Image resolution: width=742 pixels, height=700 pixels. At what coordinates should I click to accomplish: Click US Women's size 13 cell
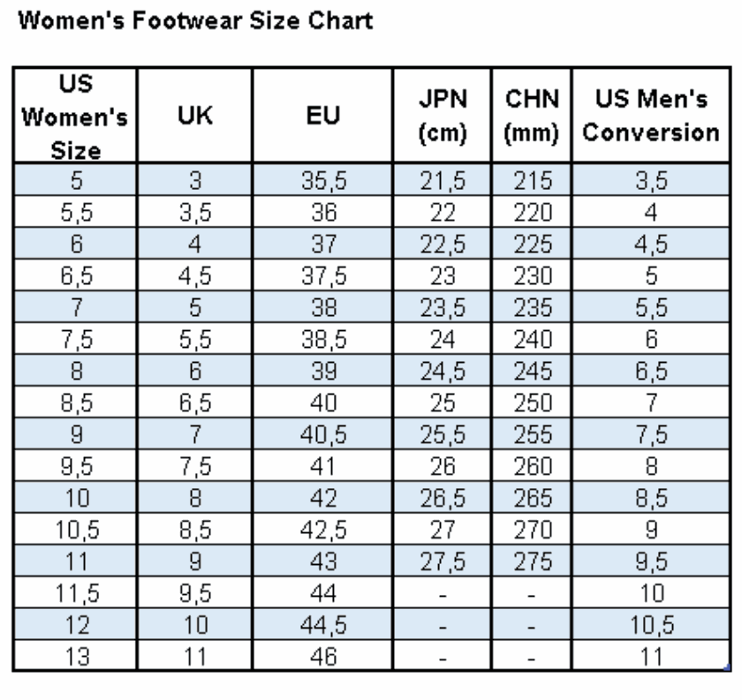[x=76, y=656]
